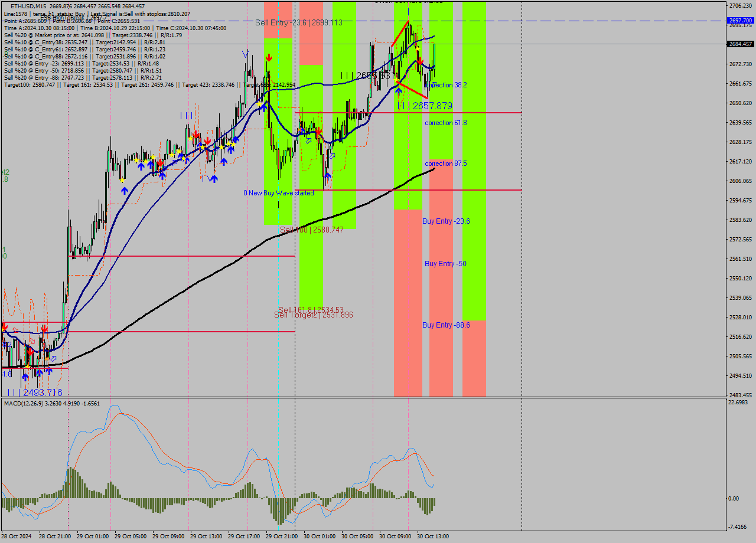Click the '29 Oct 01:00' time axis label
The height and width of the screenshot is (543, 756).
tap(94, 537)
